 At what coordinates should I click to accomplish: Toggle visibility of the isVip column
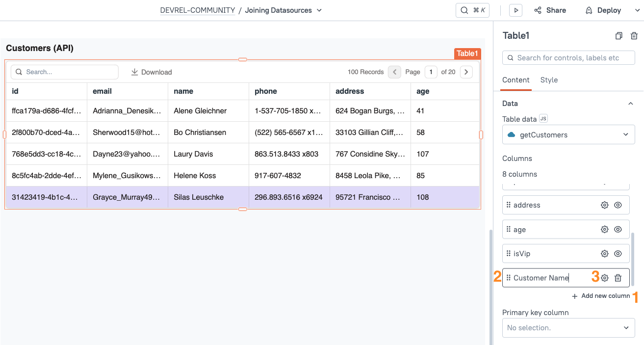[x=618, y=253]
